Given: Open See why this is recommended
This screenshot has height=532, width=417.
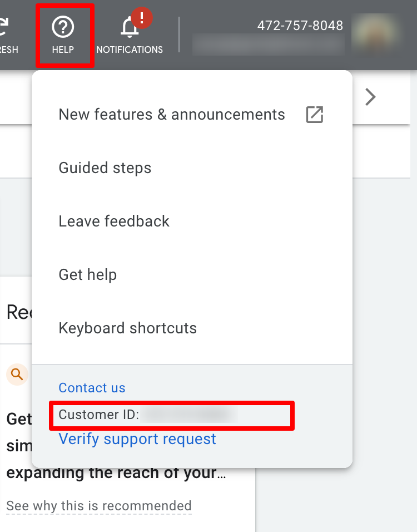Looking at the screenshot, I should (x=99, y=506).
